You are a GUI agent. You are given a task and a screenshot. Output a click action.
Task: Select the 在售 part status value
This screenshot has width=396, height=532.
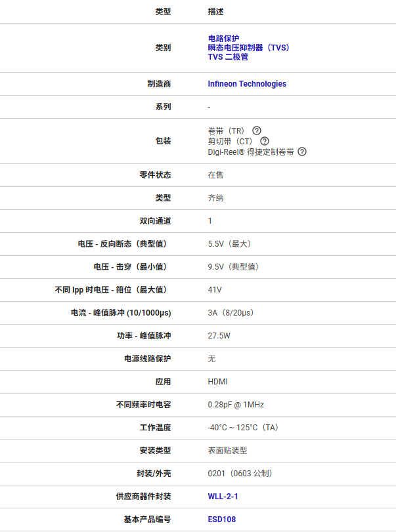215,175
